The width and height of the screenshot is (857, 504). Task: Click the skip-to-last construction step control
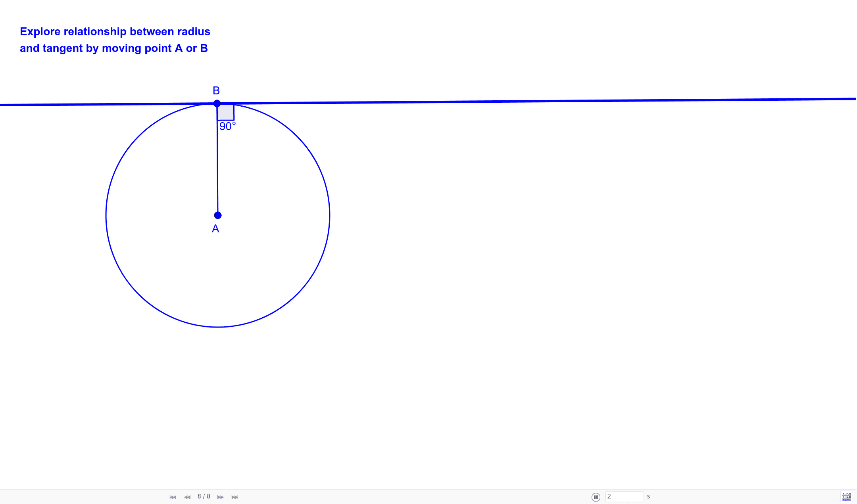click(234, 496)
